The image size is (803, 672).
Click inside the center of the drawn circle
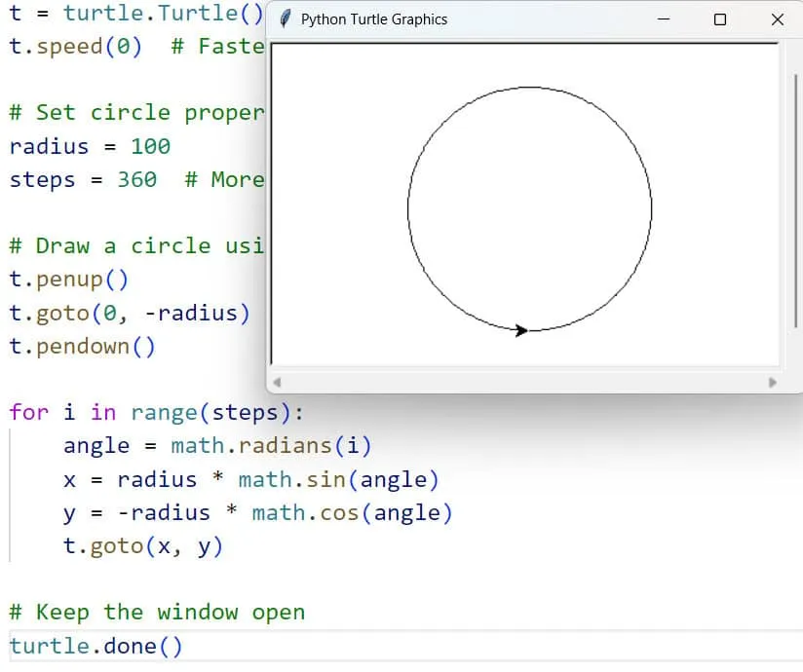(x=529, y=208)
